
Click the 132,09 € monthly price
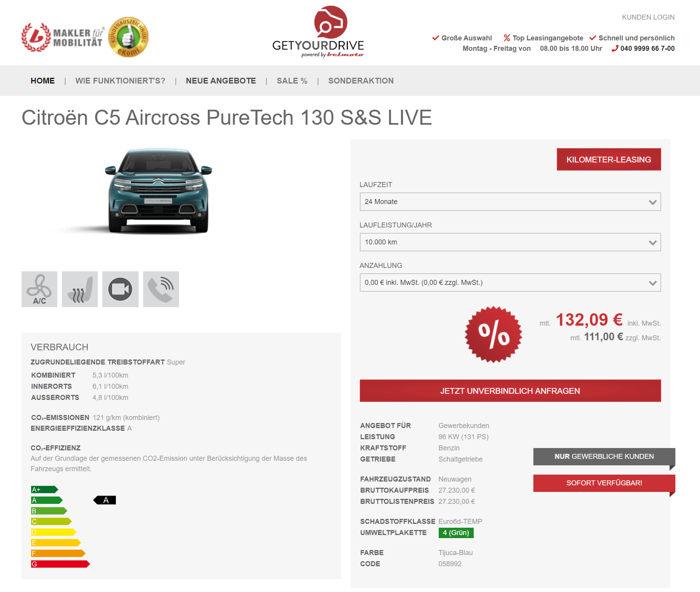click(x=589, y=320)
